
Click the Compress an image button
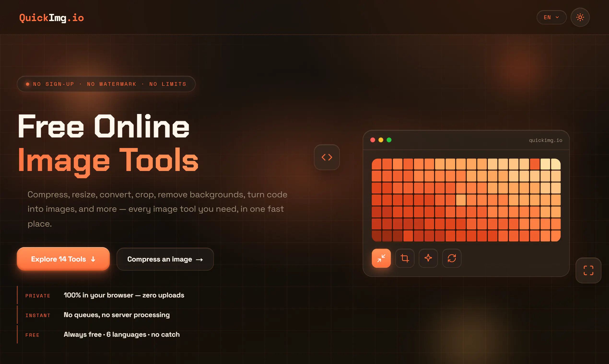tap(165, 259)
